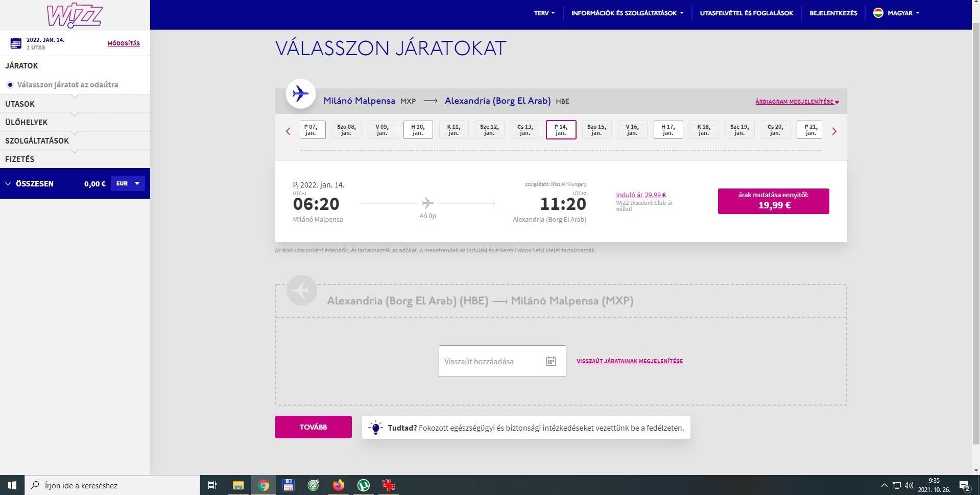
Task: Click the outbound flight airplane icon
Action: click(x=301, y=94)
